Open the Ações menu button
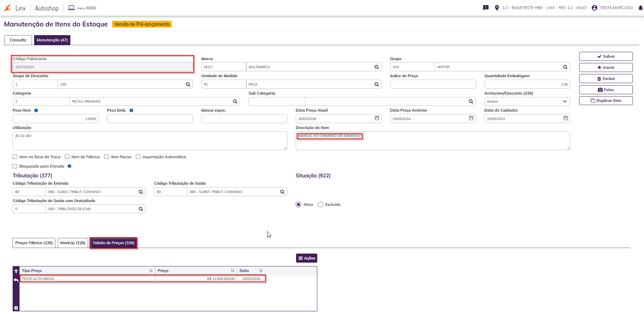Screen dimensions: 644x312 point(307,258)
